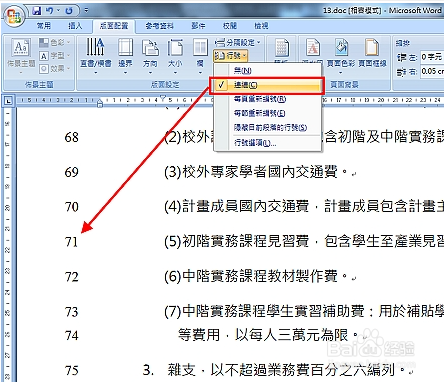Open the 分隔設定 (Breaks) dropdown
444x382 pixels.
(237, 43)
